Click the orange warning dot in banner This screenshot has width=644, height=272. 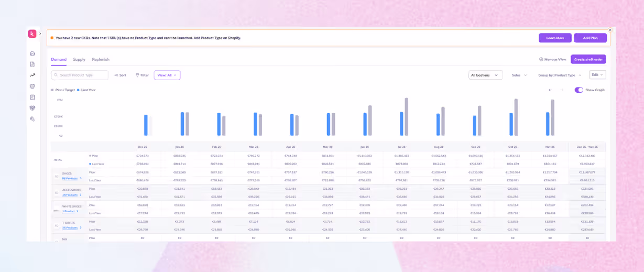pos(52,38)
